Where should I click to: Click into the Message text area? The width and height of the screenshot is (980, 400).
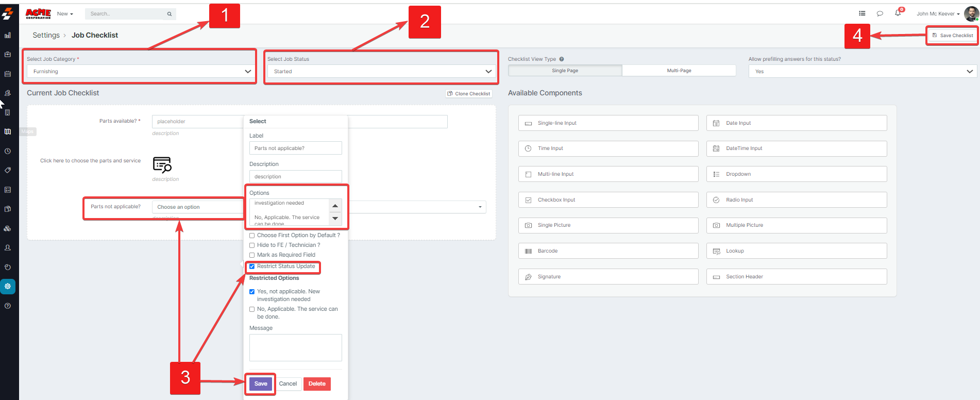[x=296, y=348]
